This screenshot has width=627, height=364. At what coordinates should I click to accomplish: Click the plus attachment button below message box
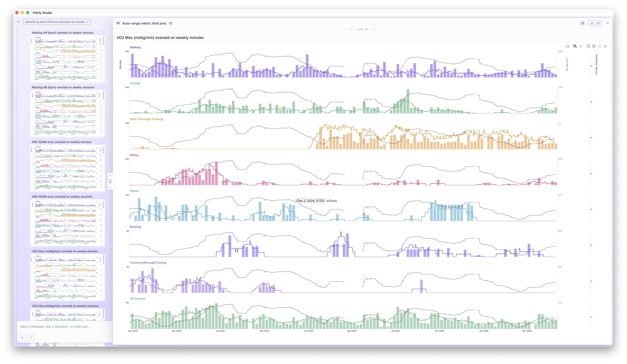(22, 338)
